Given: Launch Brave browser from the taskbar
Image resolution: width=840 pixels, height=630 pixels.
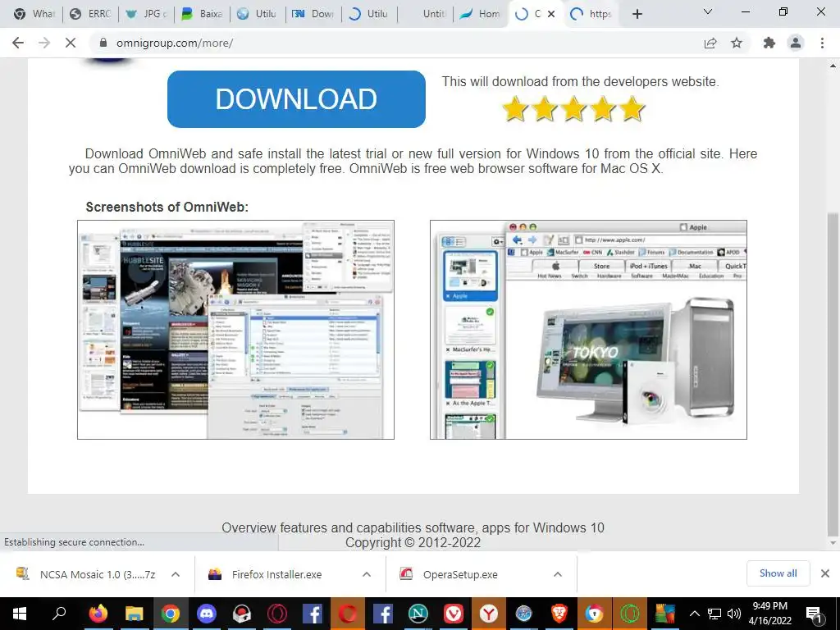Looking at the screenshot, I should click(559, 614).
